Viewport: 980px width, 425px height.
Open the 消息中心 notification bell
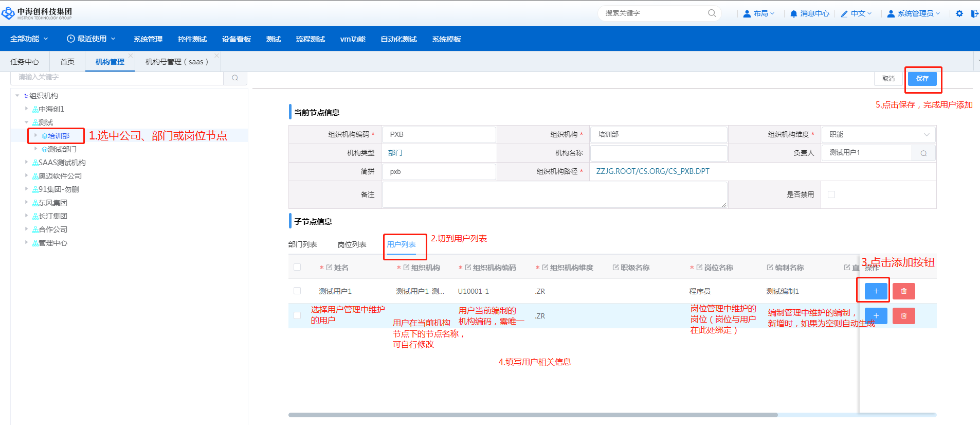coord(809,13)
